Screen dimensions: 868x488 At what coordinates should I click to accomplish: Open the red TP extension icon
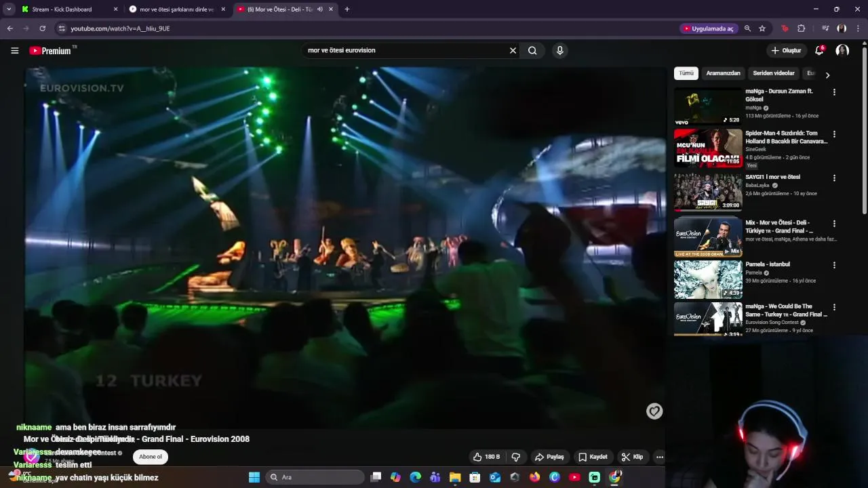point(785,28)
